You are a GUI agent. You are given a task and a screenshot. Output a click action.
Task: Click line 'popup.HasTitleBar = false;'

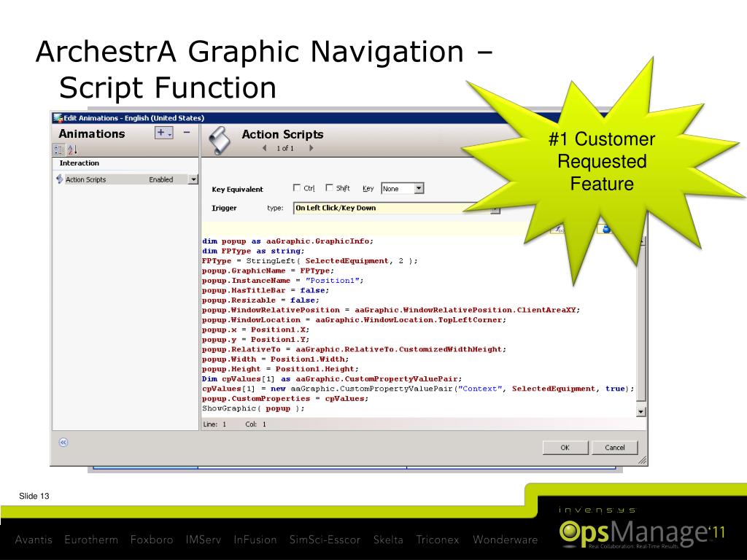tap(266, 290)
